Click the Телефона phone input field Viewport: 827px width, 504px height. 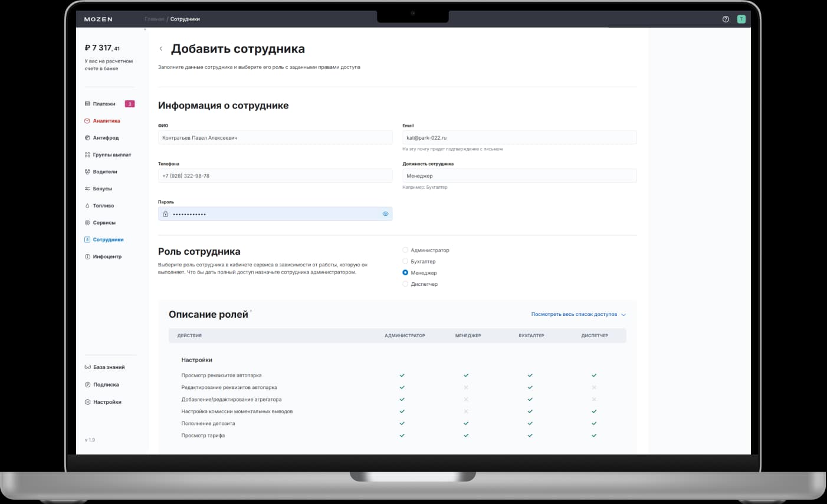coord(275,176)
